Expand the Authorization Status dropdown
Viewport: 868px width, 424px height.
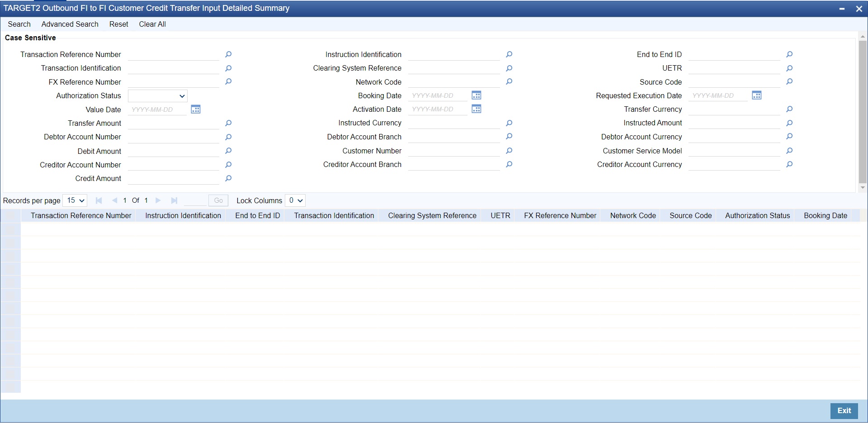tap(157, 96)
